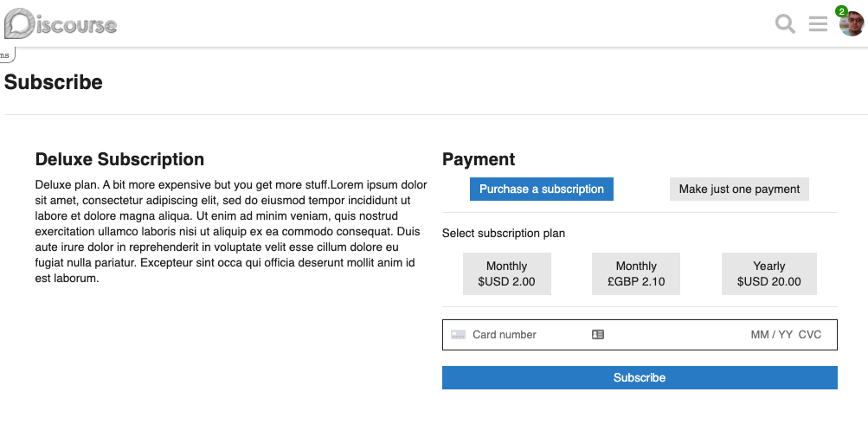Click the credit card icon in card field

(458, 335)
